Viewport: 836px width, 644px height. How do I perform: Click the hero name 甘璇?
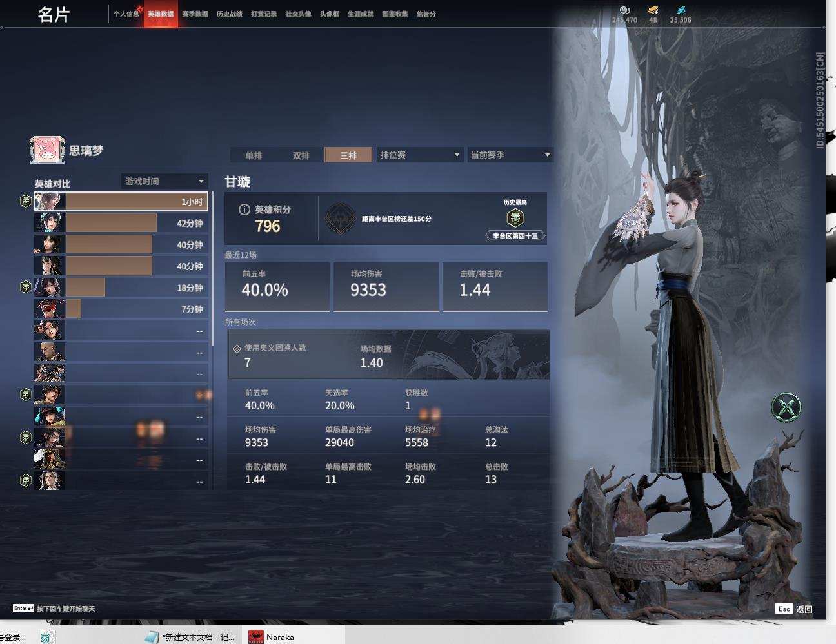pyautogui.click(x=237, y=182)
